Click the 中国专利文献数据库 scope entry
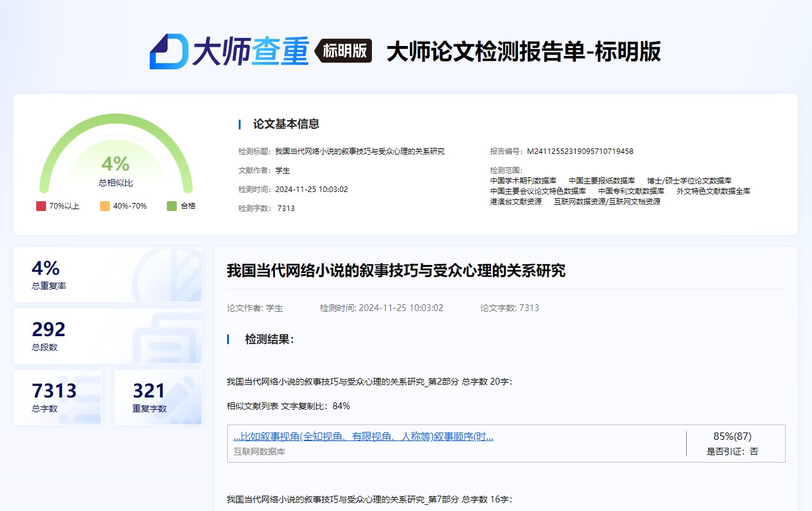This screenshot has height=511, width=812. pos(631,191)
